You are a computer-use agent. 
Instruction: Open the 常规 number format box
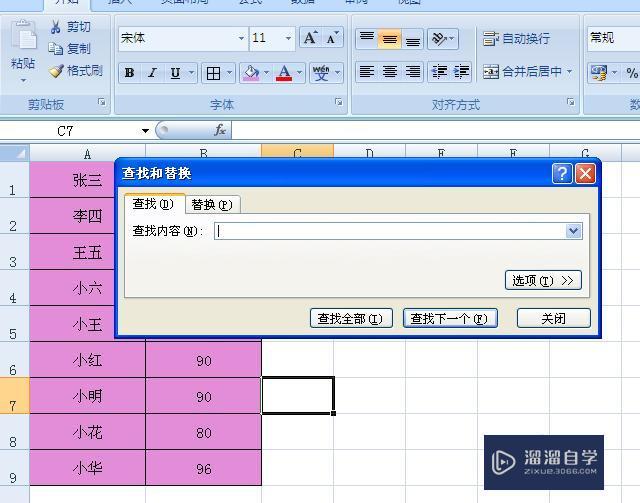coord(613,38)
